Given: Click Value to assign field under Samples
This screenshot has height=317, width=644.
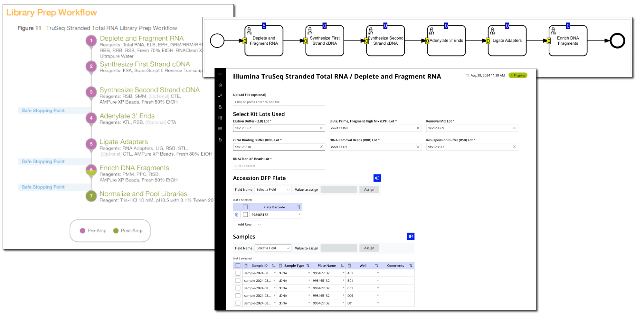Looking at the screenshot, I should coord(339,248).
